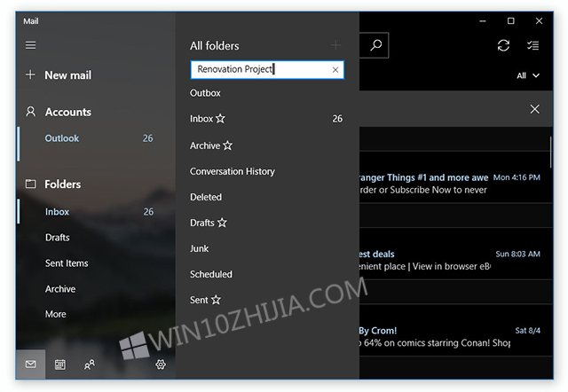Select Sent Items in left sidebar
This screenshot has width=568, height=392.
pos(97,263)
